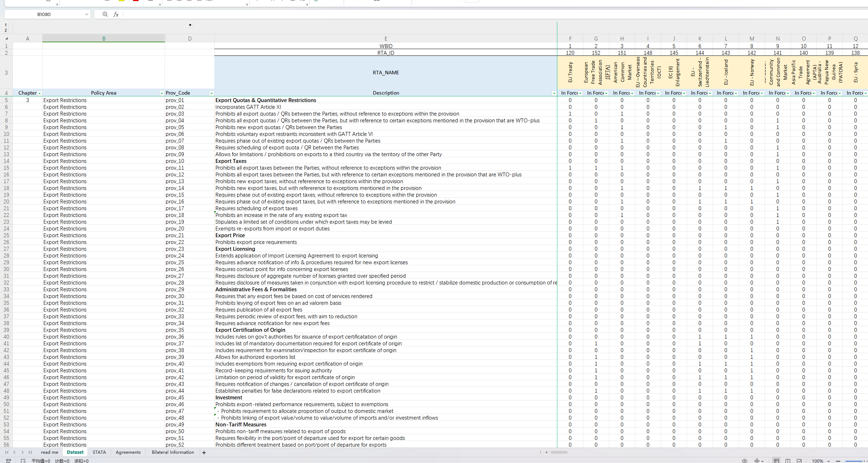Toggle outline level 1 button
This screenshot has width=868, height=463.
click(6, 25)
